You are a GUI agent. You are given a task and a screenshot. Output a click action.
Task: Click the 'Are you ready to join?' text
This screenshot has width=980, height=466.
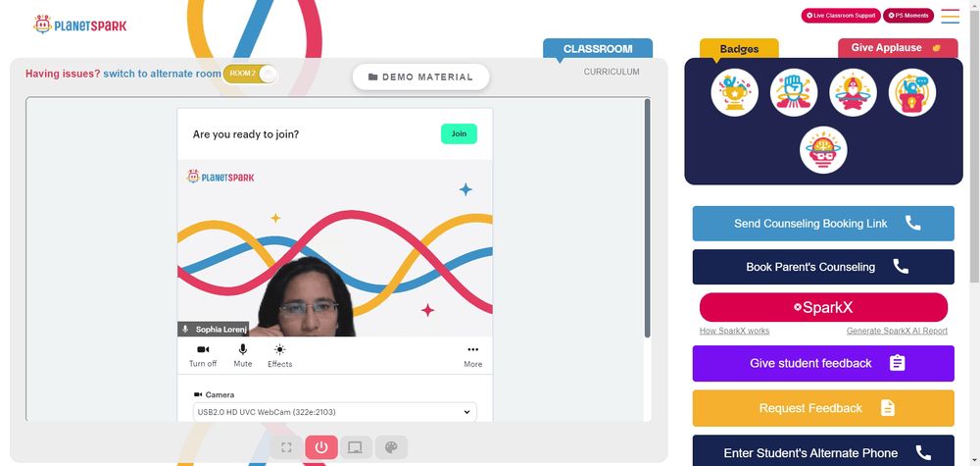(x=246, y=133)
